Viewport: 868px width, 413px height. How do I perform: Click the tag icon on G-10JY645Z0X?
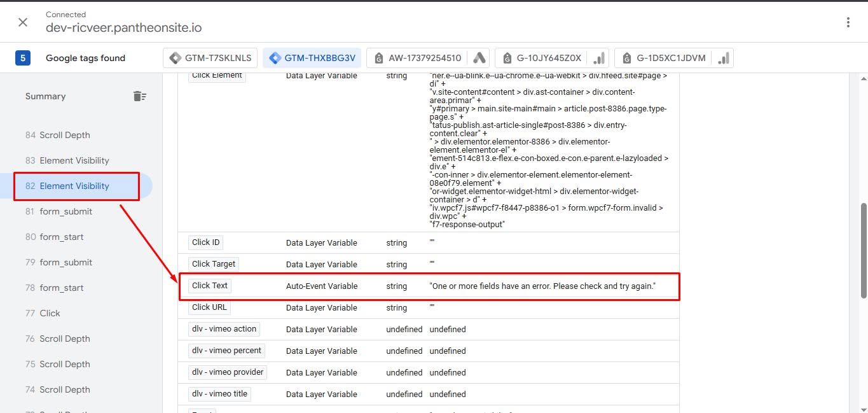point(507,58)
